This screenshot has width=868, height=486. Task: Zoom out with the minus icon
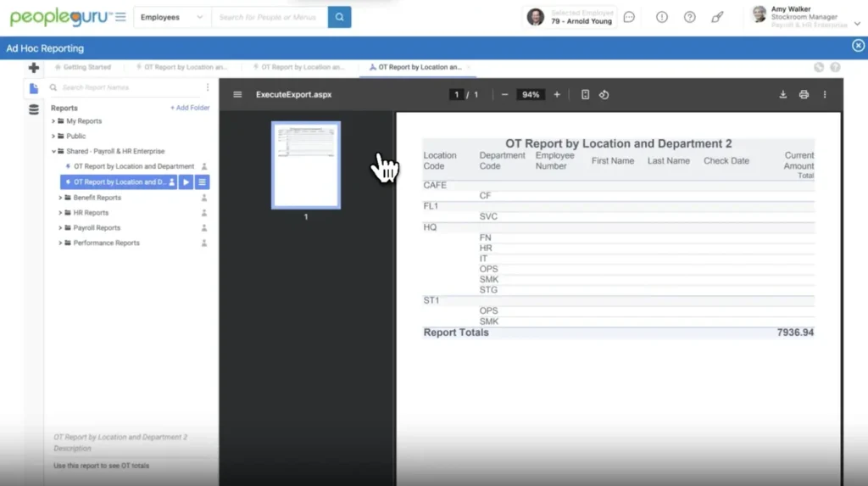(x=505, y=95)
